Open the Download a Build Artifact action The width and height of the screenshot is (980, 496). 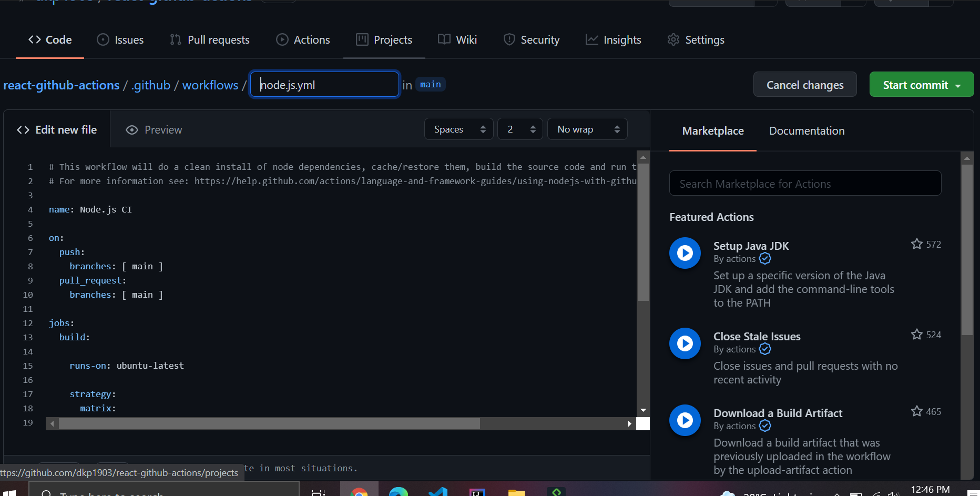click(x=778, y=413)
